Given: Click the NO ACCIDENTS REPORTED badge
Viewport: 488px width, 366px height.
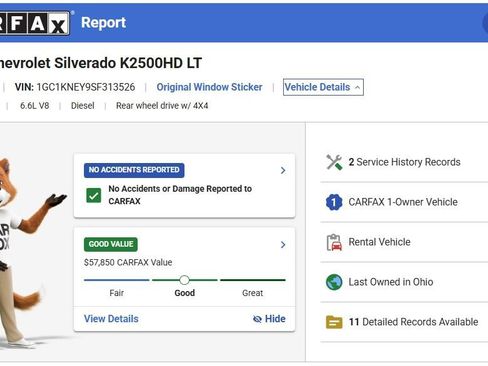Looking at the screenshot, I should (134, 170).
